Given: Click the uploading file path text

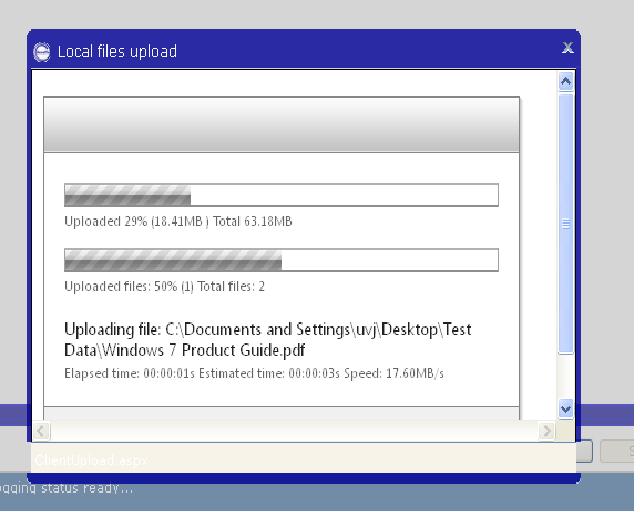Looking at the screenshot, I should pyautogui.click(x=267, y=340).
